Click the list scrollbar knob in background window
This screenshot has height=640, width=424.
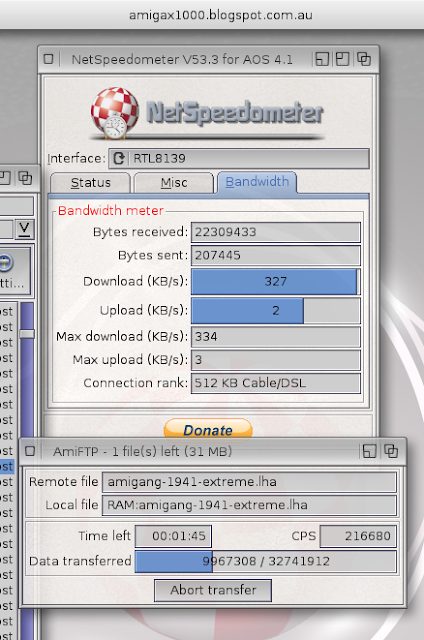(27, 334)
